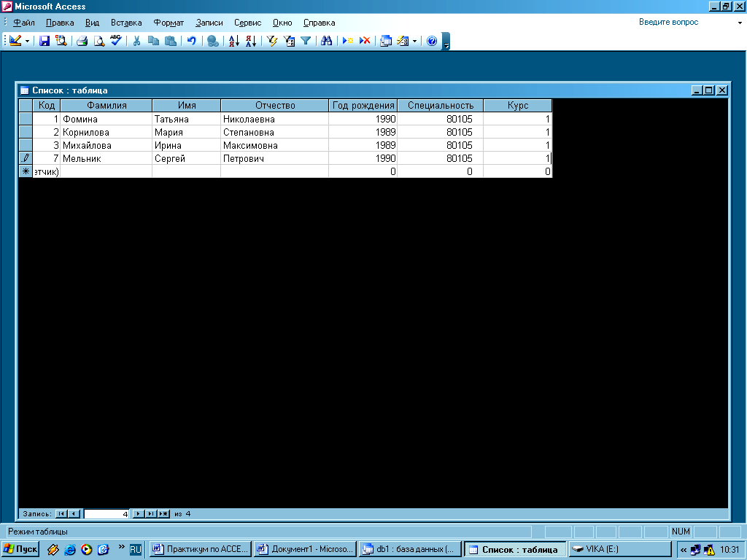Image resolution: width=747 pixels, height=560 pixels.
Task: Open the Вид menu
Action: [x=92, y=23]
